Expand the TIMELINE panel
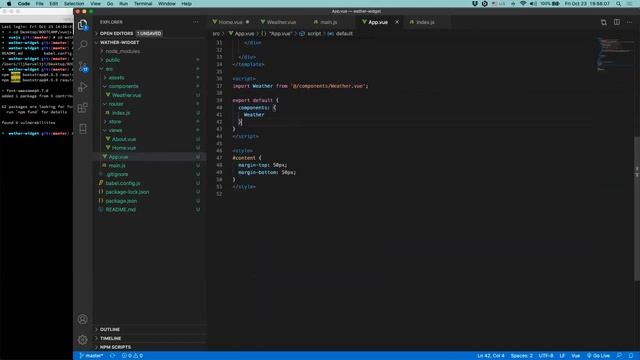 (x=111, y=338)
